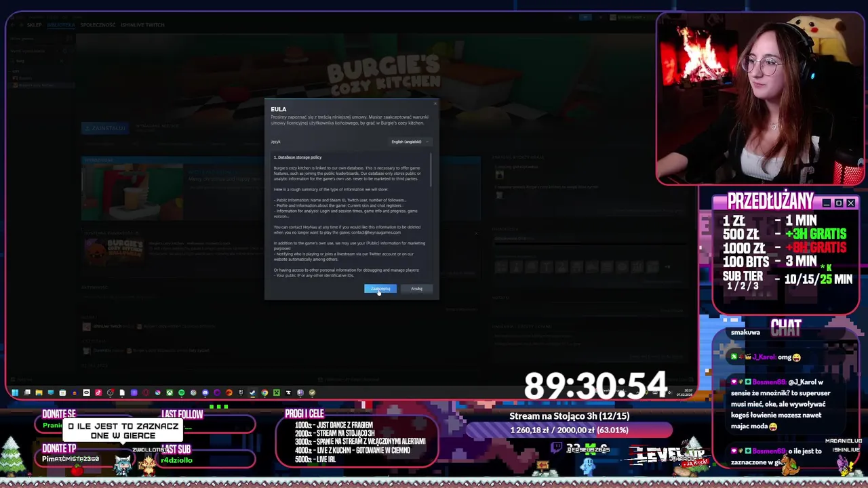Screen dimensions: 868x488
Task: Switch to Steam via its taskbar icon
Action: [x=252, y=392]
